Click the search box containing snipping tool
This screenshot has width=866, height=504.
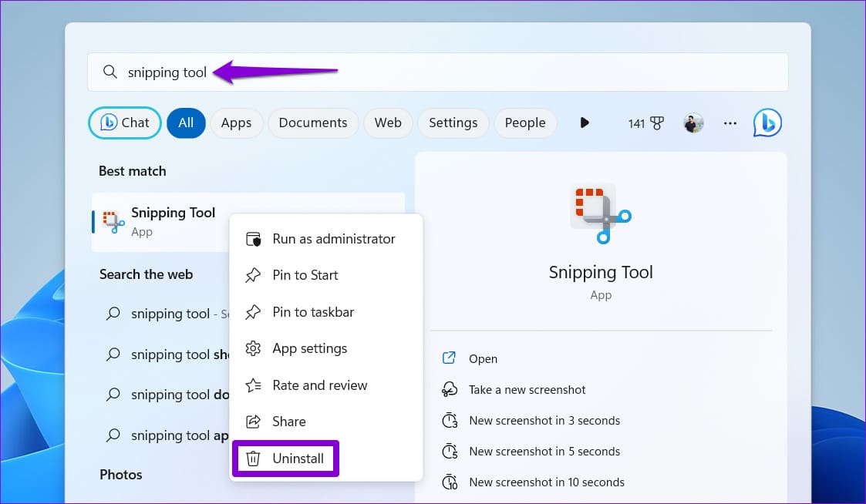[x=437, y=72]
